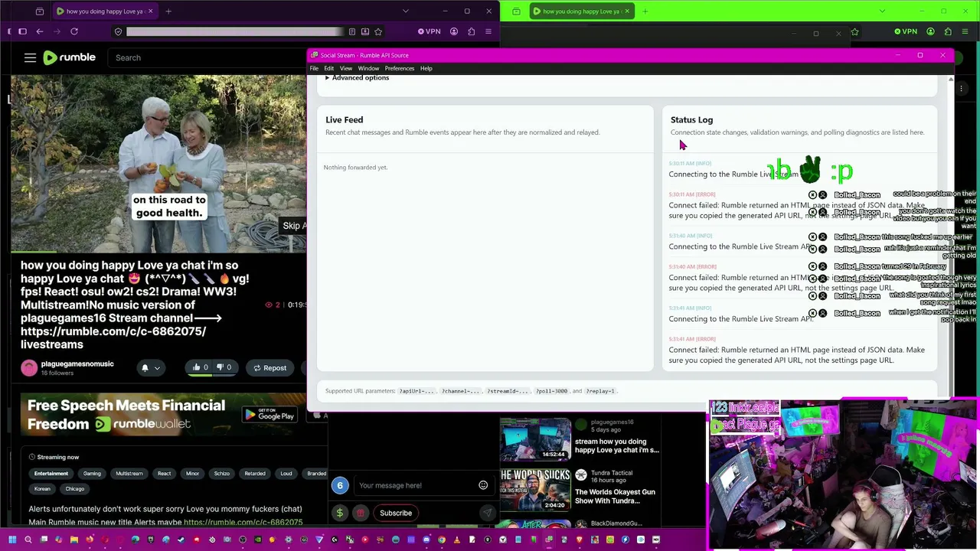
Task: Click the plaguegamesnomusic channel avatar
Action: pyautogui.click(x=29, y=368)
